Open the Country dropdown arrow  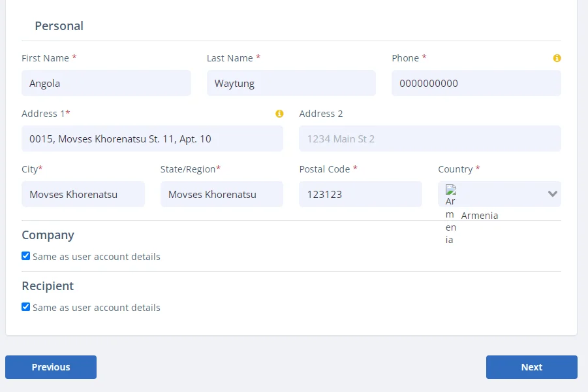[x=552, y=194]
